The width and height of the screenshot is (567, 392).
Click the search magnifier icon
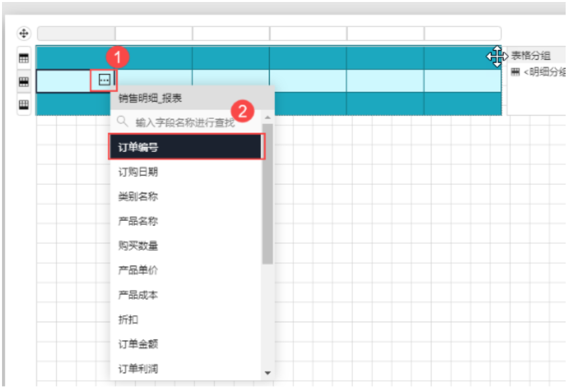[123, 122]
